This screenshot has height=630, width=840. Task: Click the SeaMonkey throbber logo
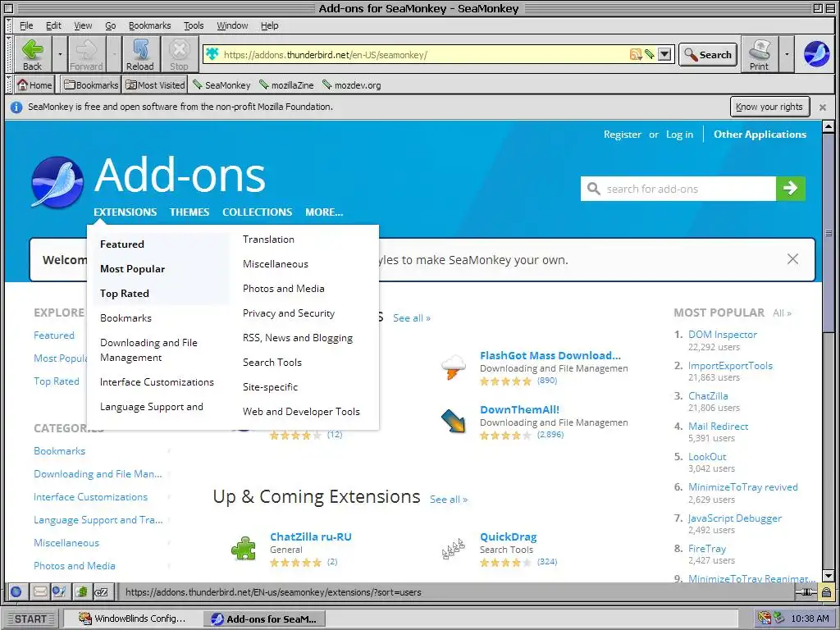coord(816,53)
